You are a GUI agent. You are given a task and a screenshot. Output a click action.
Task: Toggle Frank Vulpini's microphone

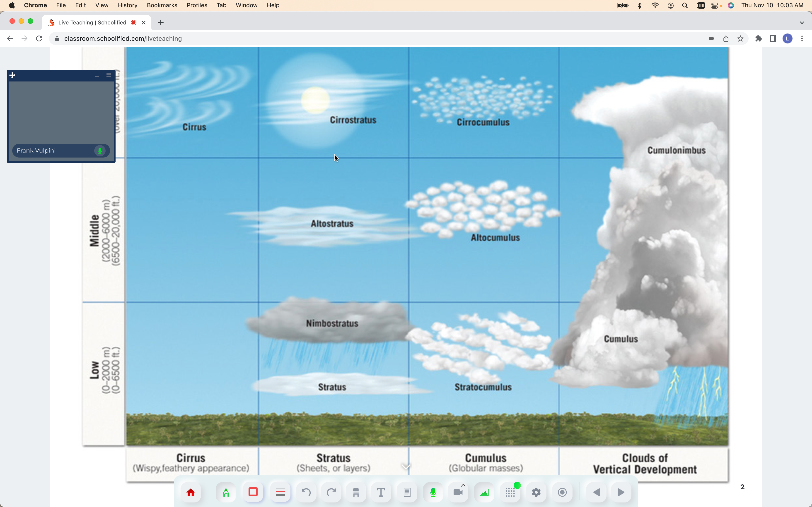100,151
